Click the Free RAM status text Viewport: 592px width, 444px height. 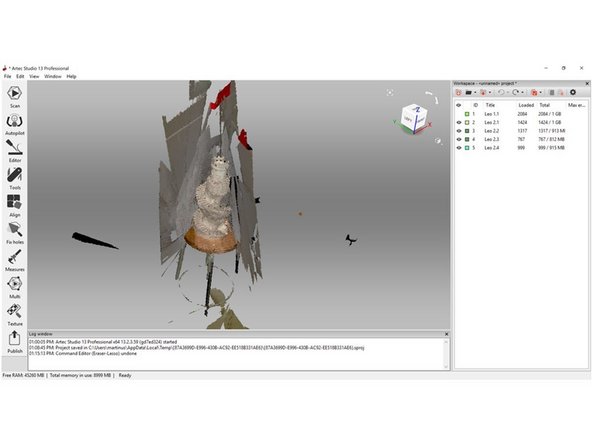[23, 375]
